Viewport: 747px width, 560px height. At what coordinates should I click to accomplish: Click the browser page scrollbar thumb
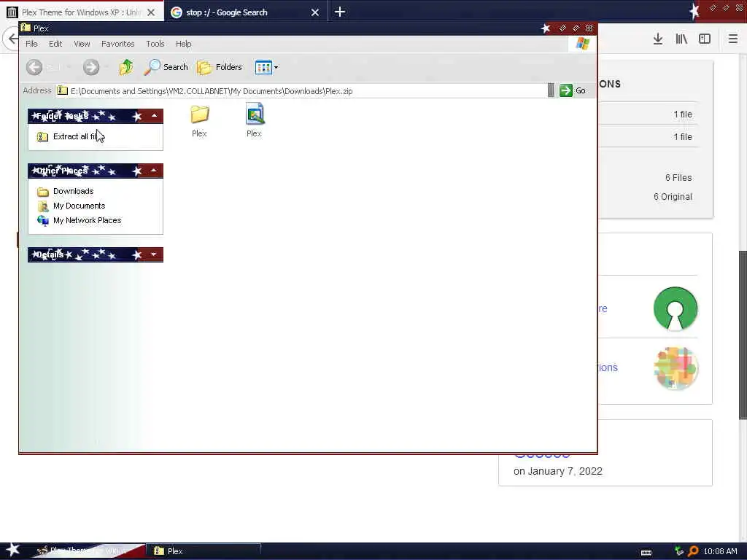(743, 334)
